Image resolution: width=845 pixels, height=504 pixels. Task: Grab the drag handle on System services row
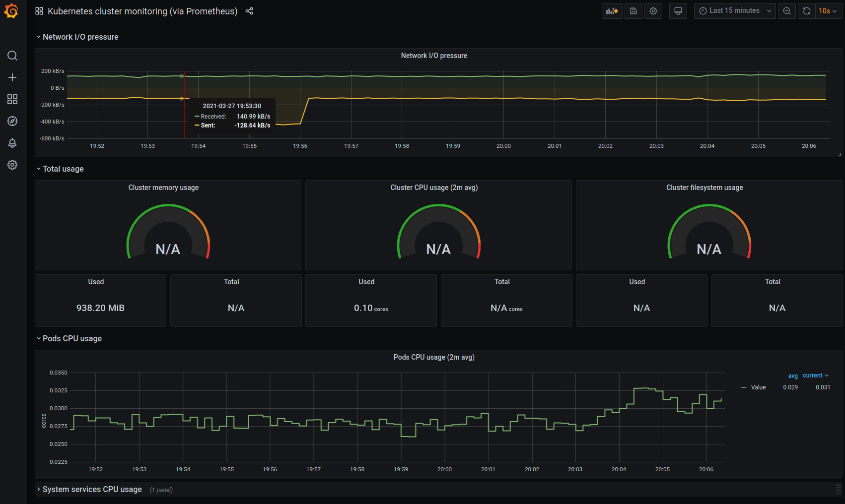click(838, 490)
